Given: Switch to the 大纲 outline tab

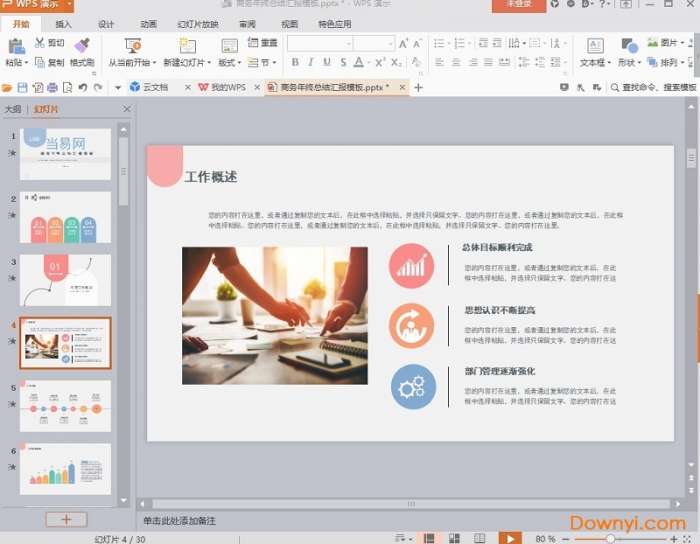Looking at the screenshot, I should pyautogui.click(x=12, y=109).
